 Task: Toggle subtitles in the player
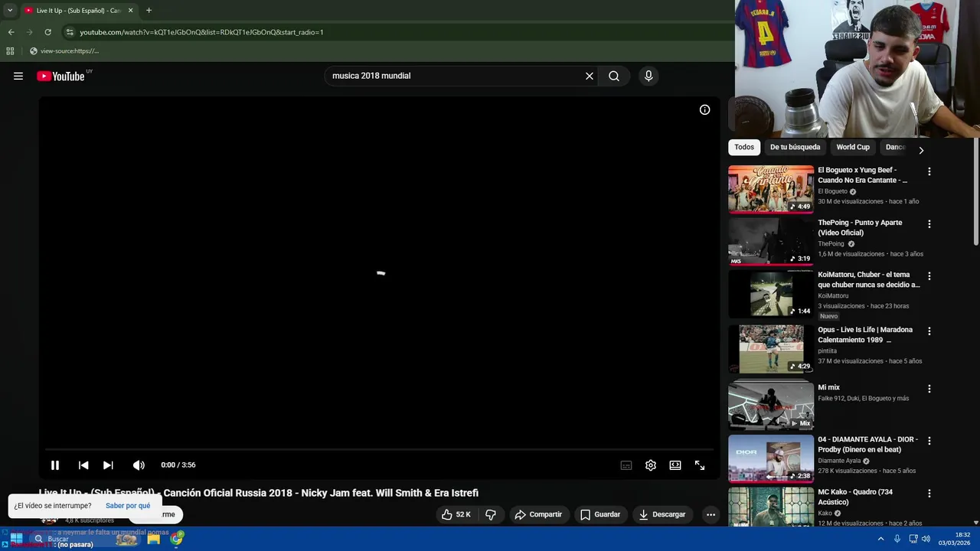pos(626,465)
